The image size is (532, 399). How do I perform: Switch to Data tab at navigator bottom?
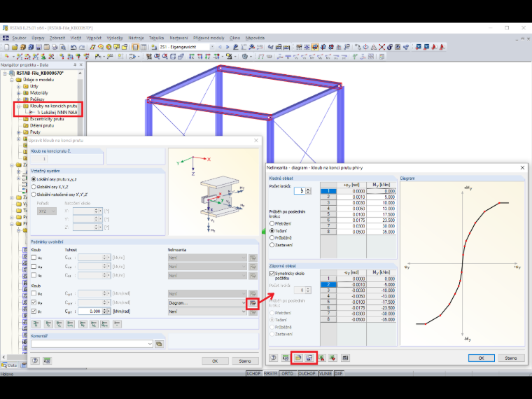point(10,365)
